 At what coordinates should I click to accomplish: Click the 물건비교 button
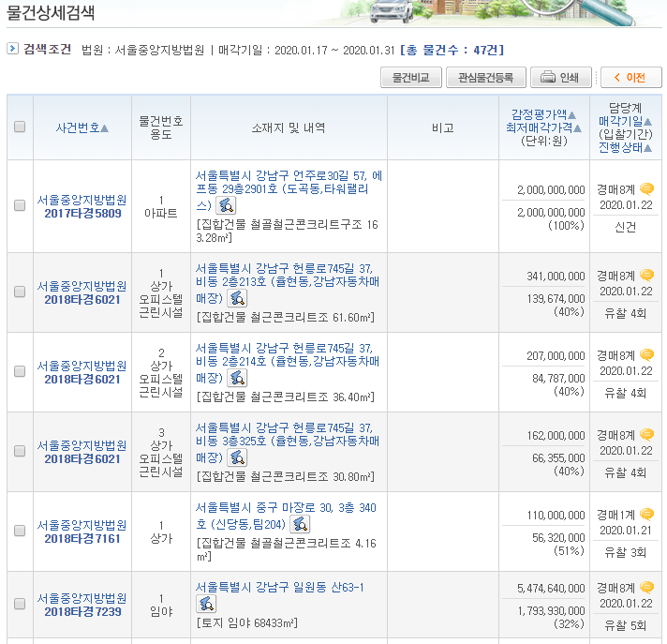(x=411, y=78)
